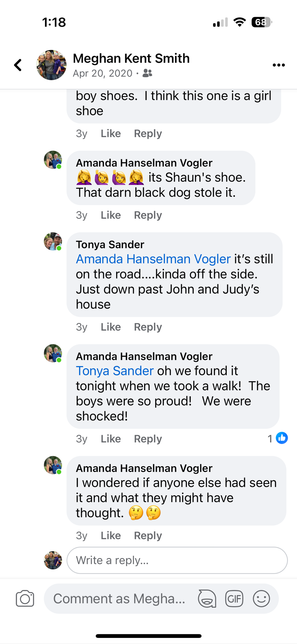
Task: Like Tonya Sander's comment
Action: pos(111,327)
